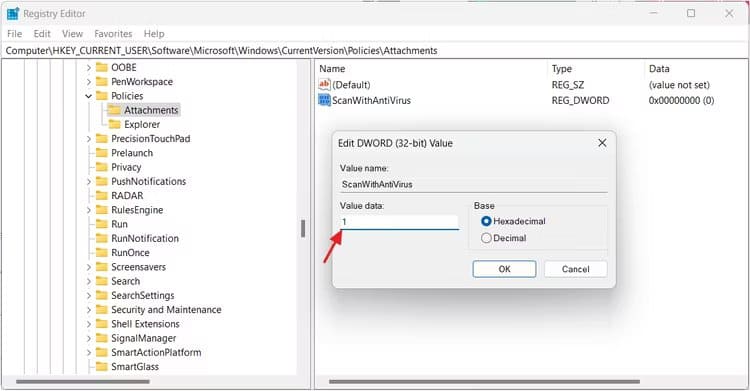
Task: Click the Value name field ScanWithAntiVirus
Action: 474,184
